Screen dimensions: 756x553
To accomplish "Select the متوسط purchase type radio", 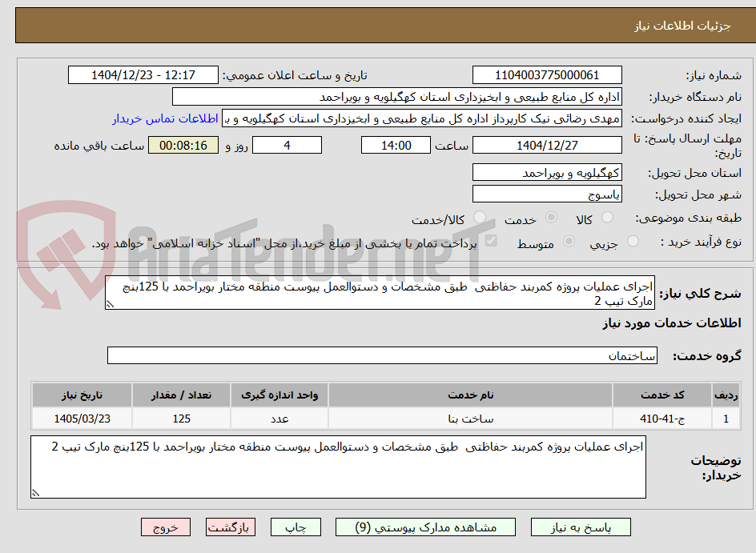I will point(569,241).
